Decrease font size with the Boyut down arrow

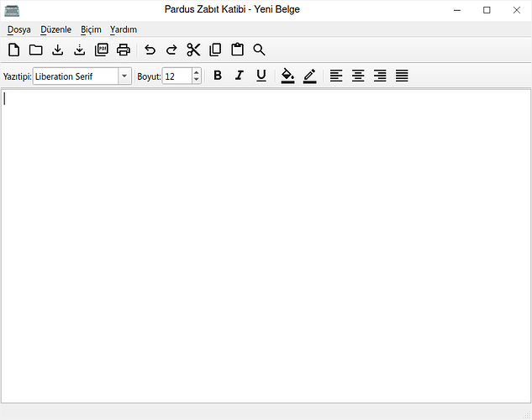pyautogui.click(x=197, y=80)
